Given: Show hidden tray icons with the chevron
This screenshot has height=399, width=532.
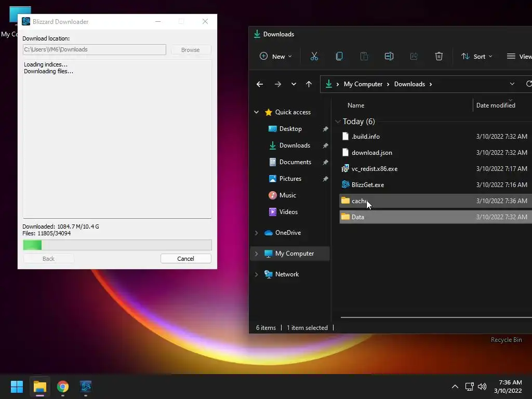Looking at the screenshot, I should (x=455, y=387).
